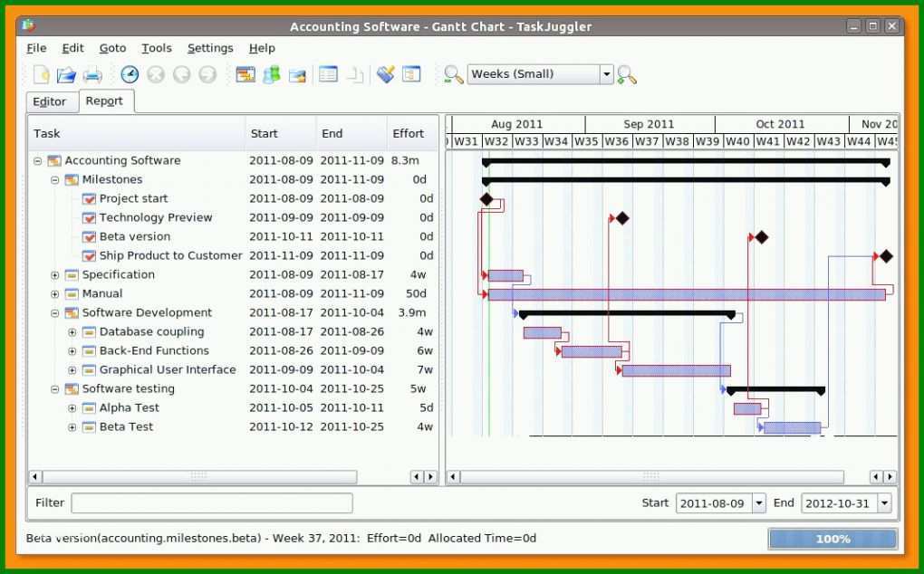Zoom out with the magnifier icon

click(x=453, y=75)
